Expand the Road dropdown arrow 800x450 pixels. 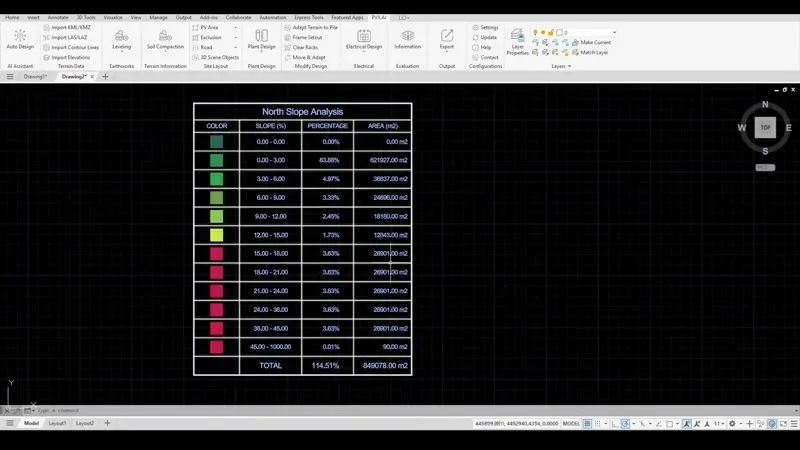coord(235,47)
